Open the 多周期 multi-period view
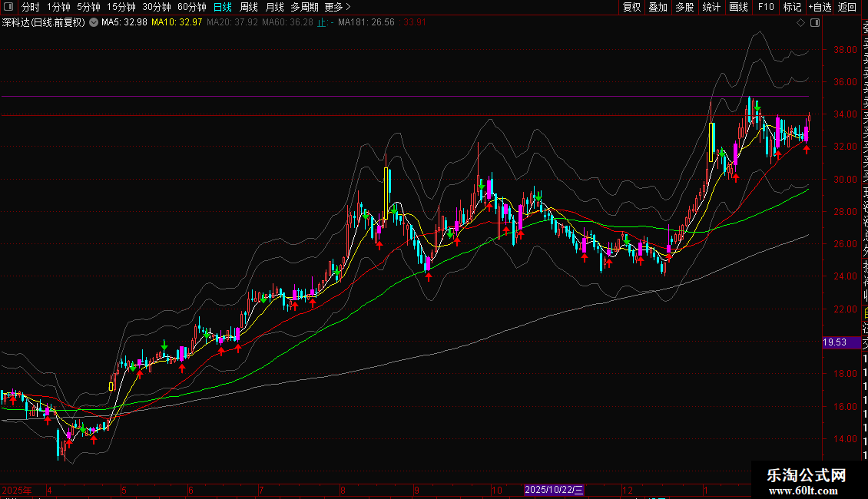 (304, 7)
